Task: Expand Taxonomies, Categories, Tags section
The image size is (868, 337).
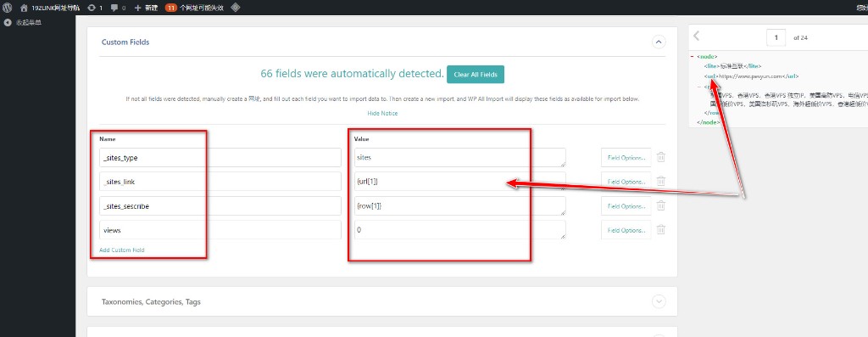Action: [658, 301]
